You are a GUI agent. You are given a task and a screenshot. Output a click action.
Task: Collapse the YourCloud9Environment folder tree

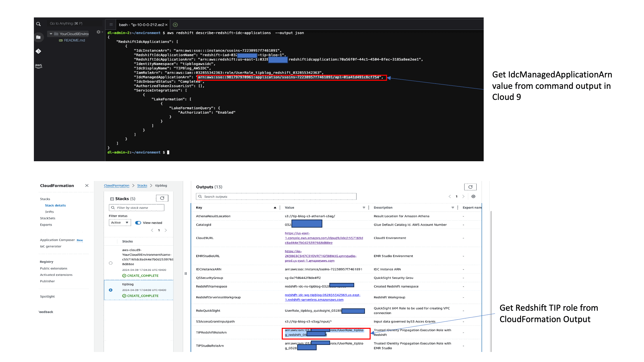[51, 34]
